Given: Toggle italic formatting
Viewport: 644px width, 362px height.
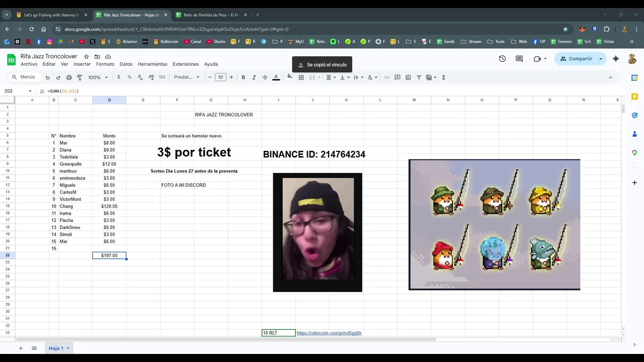Looking at the screenshot, I should click(254, 77).
